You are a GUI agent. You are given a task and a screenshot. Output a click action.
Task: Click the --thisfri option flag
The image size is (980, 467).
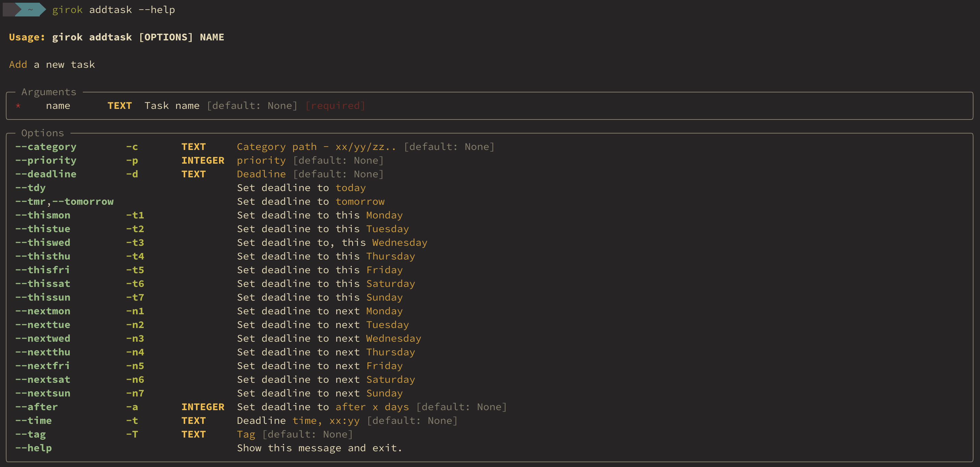(43, 270)
